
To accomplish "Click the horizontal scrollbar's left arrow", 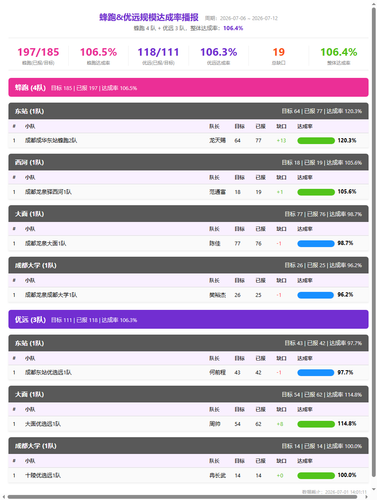I will tap(3, 497).
